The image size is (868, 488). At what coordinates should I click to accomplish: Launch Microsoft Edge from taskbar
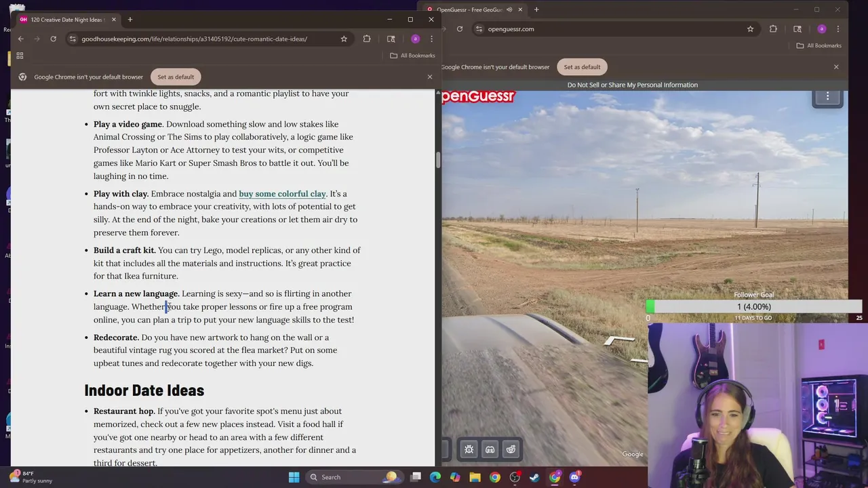click(435, 477)
